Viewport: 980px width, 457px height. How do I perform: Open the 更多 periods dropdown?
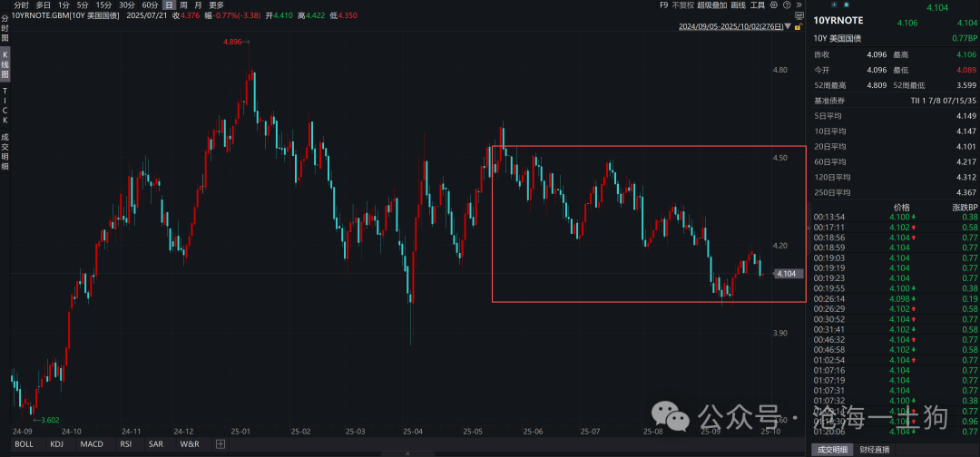(216, 5)
